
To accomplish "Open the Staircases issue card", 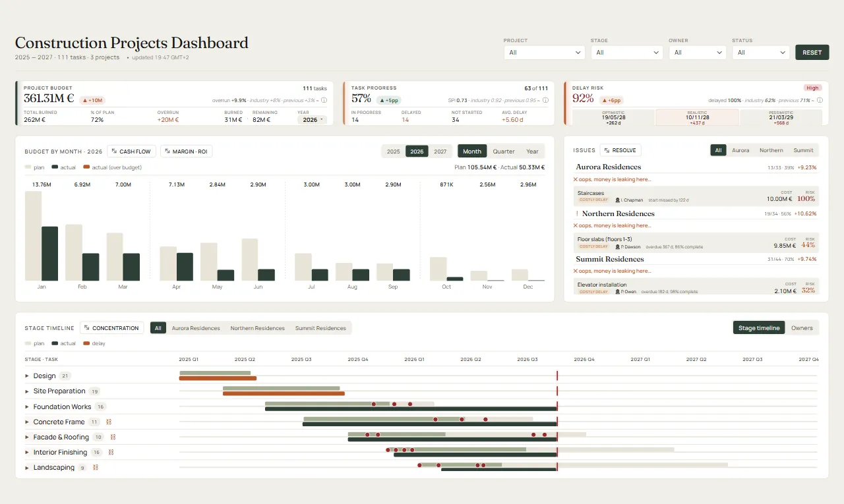I will click(x=696, y=196).
